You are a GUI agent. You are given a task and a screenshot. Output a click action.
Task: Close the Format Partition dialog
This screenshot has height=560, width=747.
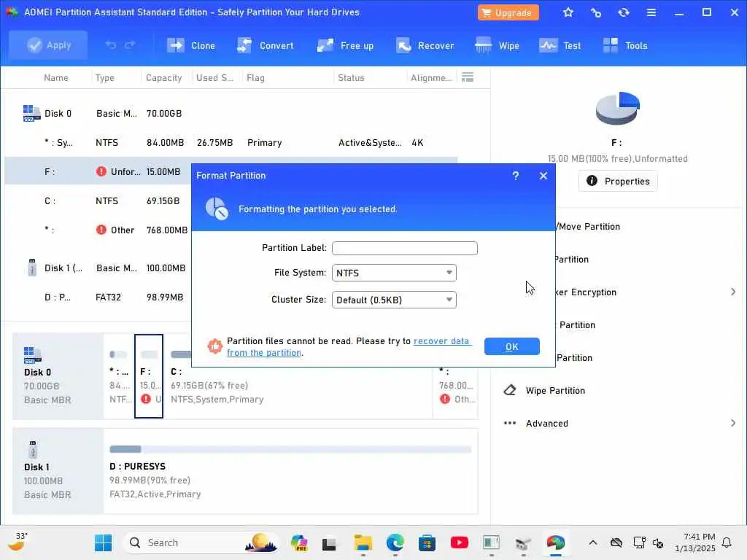click(543, 176)
